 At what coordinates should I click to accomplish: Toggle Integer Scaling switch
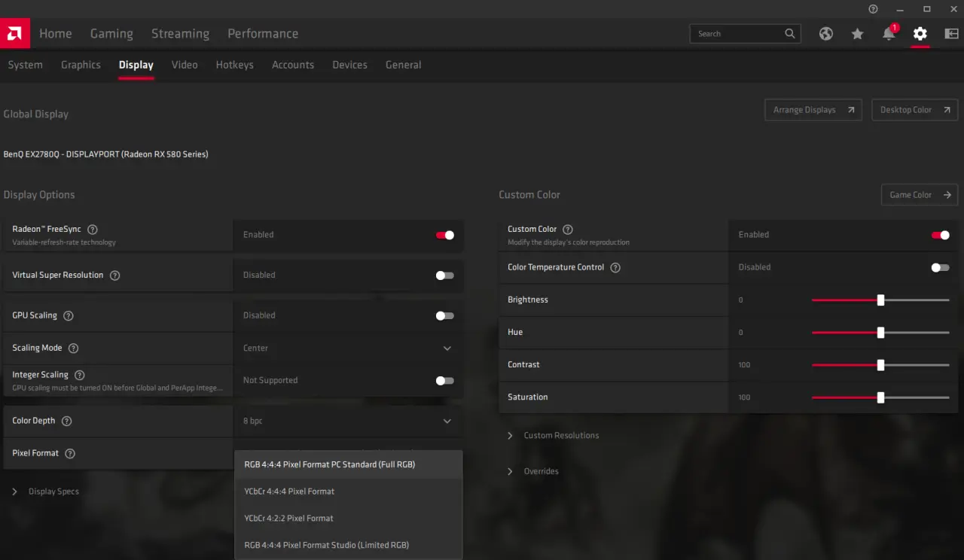[x=445, y=381]
